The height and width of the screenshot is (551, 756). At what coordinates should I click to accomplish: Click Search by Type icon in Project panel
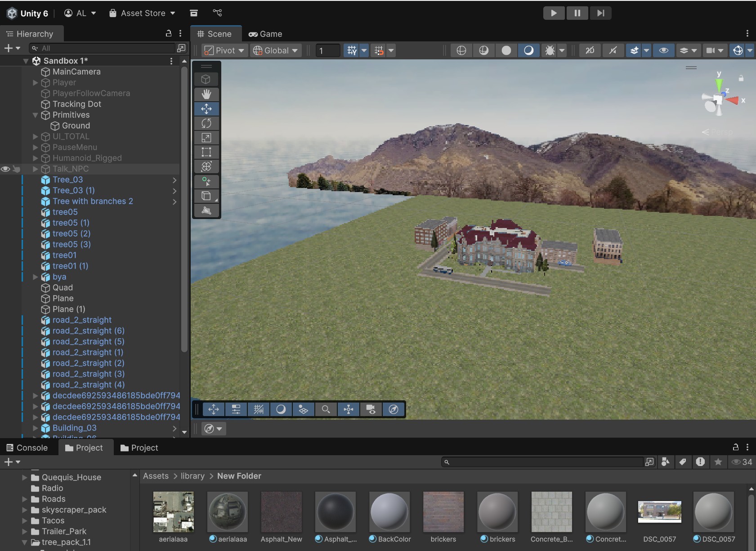[x=666, y=462]
